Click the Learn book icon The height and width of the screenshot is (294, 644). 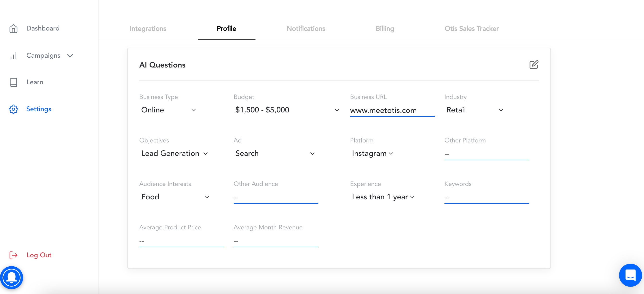point(13,82)
